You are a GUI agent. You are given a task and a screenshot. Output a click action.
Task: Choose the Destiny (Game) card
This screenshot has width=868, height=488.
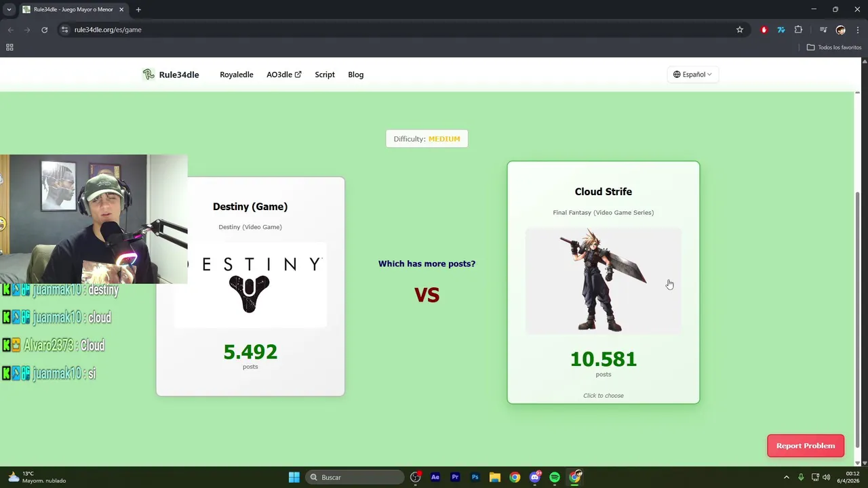pyautogui.click(x=250, y=286)
